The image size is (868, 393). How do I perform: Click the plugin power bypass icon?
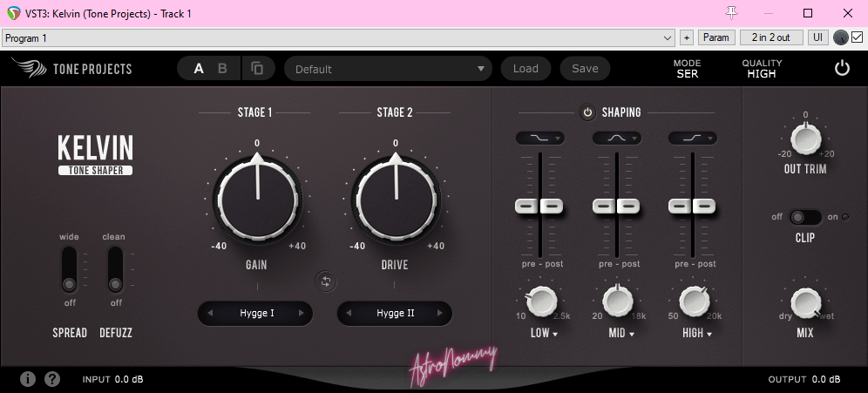click(x=841, y=69)
